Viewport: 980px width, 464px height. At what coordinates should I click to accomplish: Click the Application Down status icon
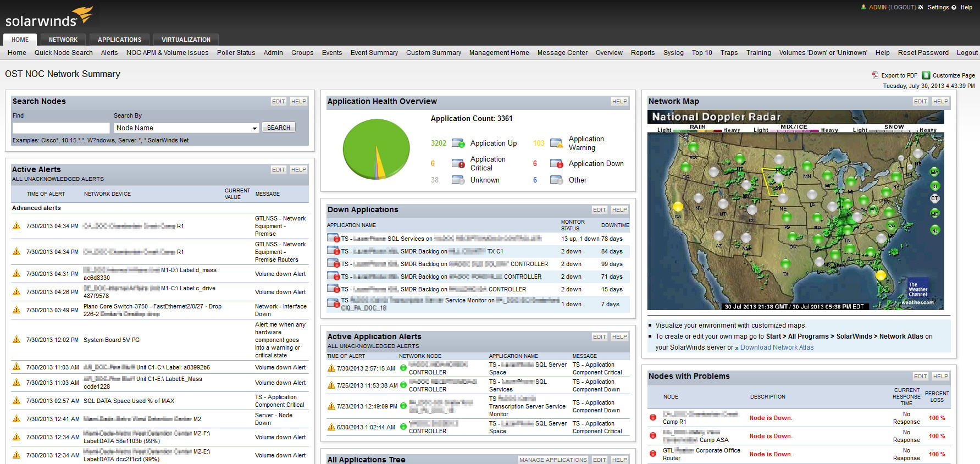tap(557, 164)
